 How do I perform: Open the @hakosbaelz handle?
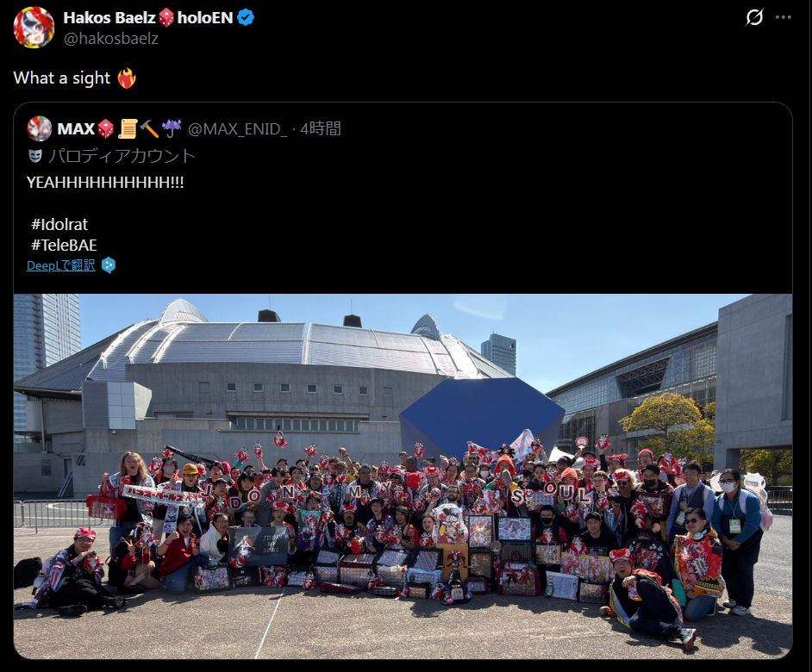click(111, 38)
